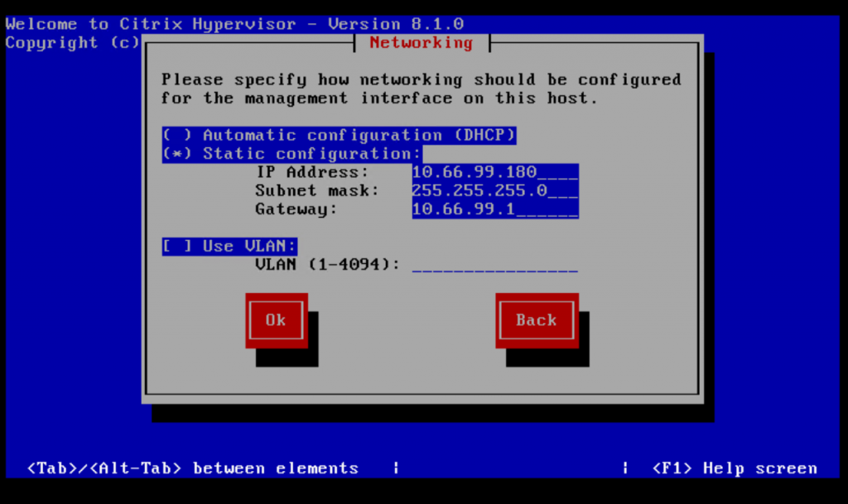Click the 'Welcome to Citrix Hypervisor - Version 8.1.0' header

(x=234, y=24)
